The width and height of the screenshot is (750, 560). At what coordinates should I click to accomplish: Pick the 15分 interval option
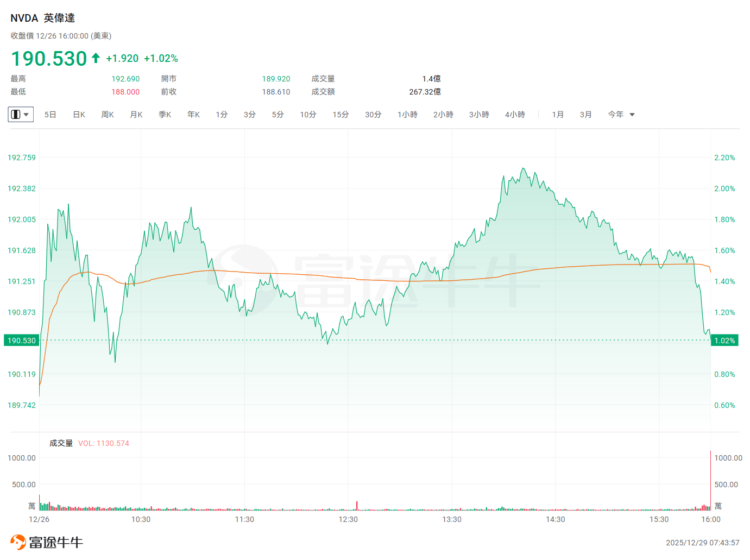pyautogui.click(x=341, y=115)
